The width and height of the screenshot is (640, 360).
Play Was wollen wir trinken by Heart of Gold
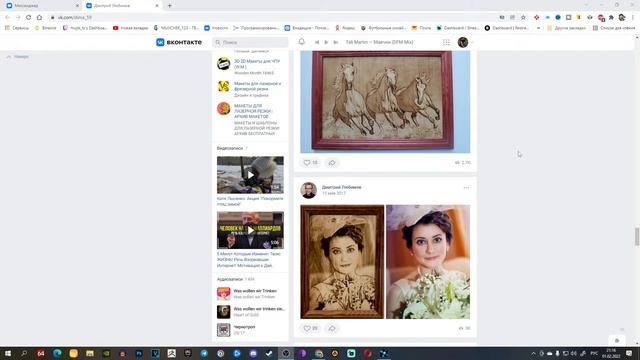(x=224, y=312)
